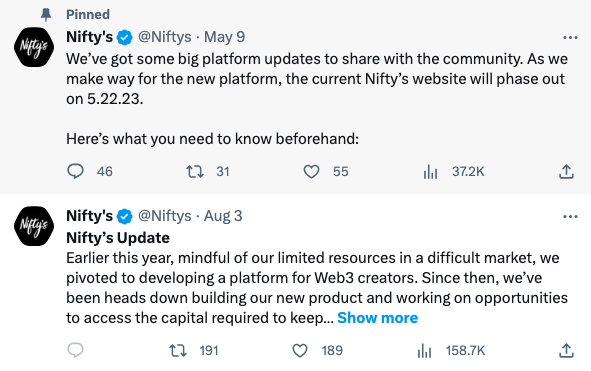
Task: Open more options on the pinned tweet
Action: pyautogui.click(x=570, y=37)
